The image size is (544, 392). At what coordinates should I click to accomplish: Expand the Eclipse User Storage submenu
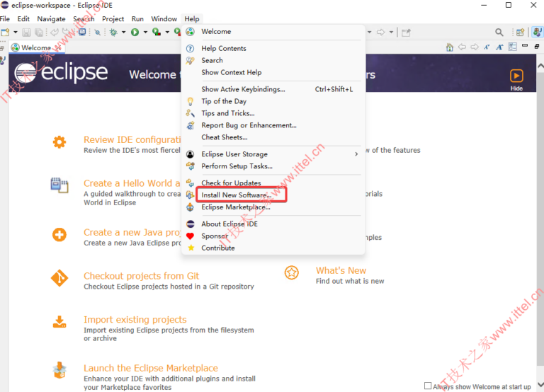coord(356,154)
